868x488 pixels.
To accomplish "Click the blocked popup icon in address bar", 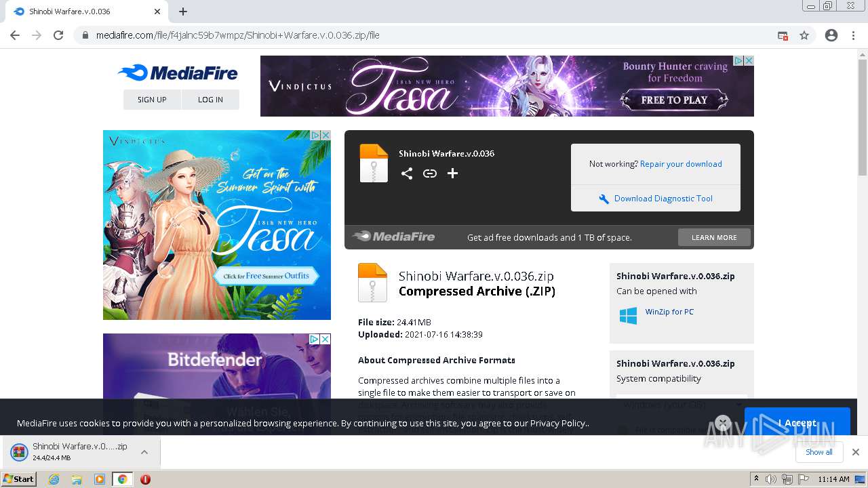I will point(783,35).
